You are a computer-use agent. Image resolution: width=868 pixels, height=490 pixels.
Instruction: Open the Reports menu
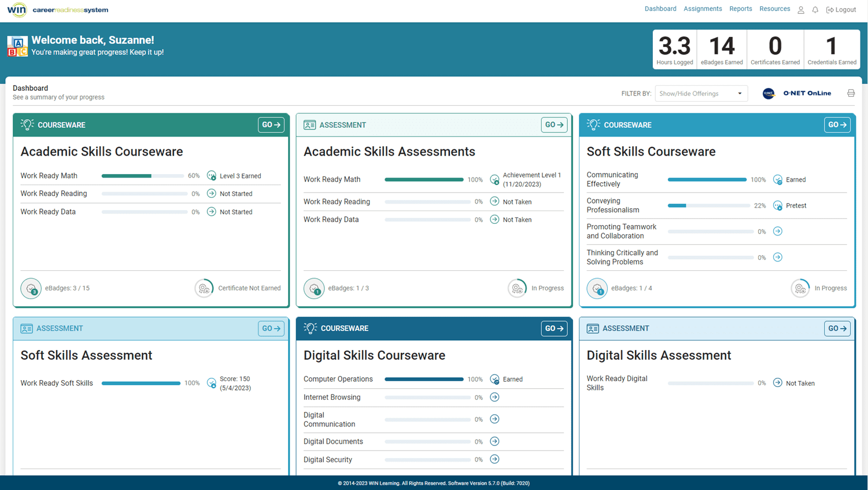[x=740, y=9]
